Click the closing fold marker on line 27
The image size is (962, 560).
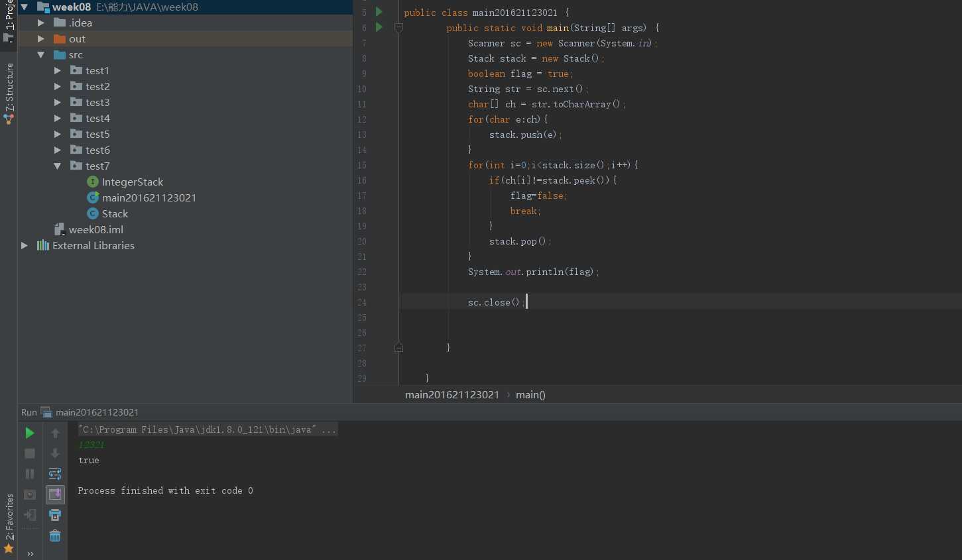click(x=398, y=347)
